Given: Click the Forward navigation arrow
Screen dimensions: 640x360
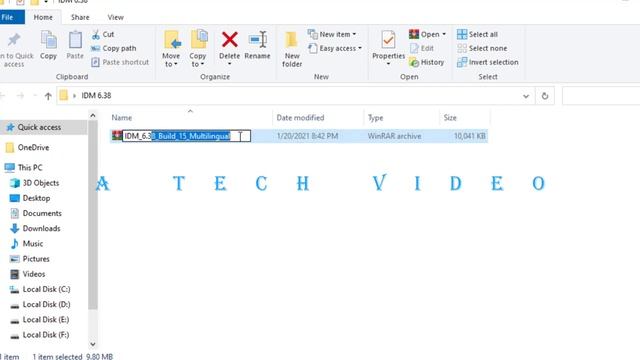Looking at the screenshot, I should click(x=20, y=96).
